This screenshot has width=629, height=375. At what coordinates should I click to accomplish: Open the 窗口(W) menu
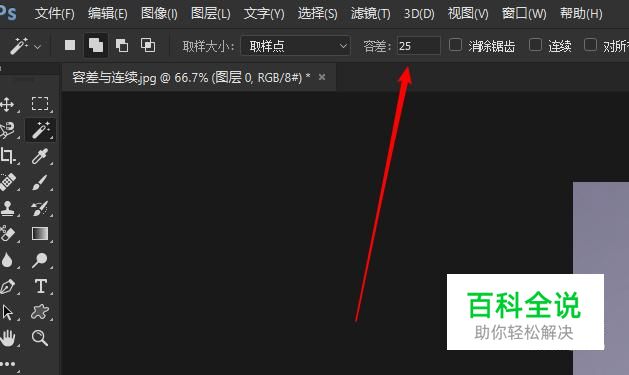524,14
